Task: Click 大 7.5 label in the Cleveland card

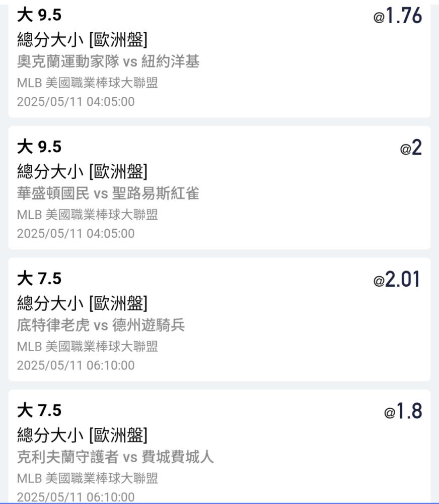Action: pyautogui.click(x=39, y=410)
